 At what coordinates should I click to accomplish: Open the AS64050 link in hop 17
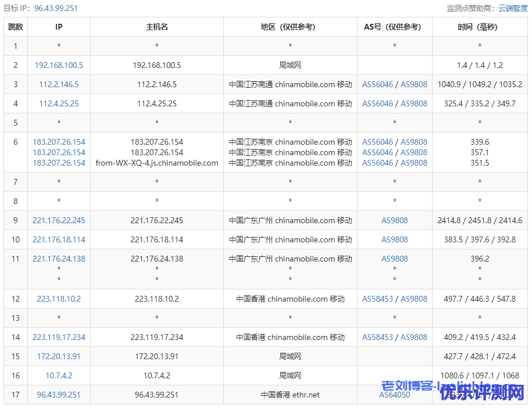point(394,395)
